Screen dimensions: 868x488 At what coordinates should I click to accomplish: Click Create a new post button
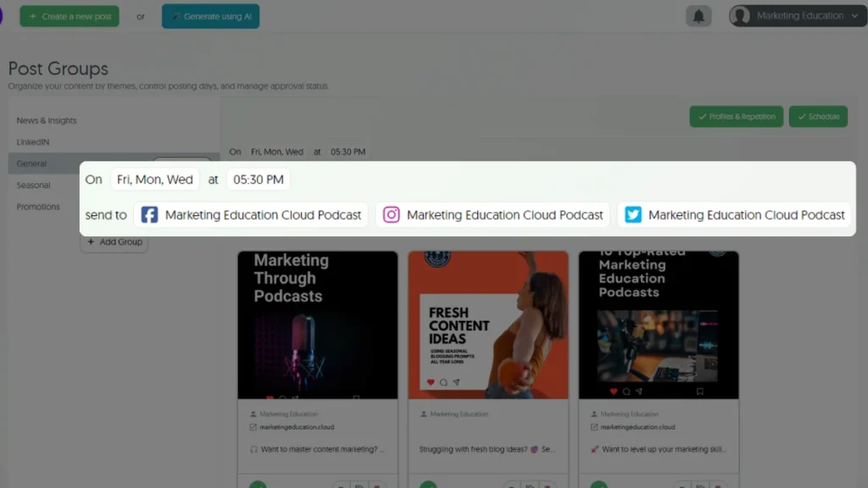click(70, 16)
